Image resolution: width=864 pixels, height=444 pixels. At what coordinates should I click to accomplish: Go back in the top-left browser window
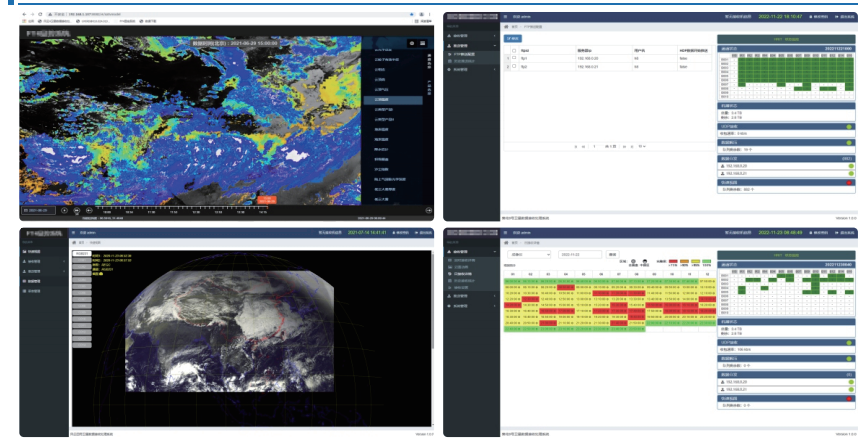pyautogui.click(x=24, y=14)
